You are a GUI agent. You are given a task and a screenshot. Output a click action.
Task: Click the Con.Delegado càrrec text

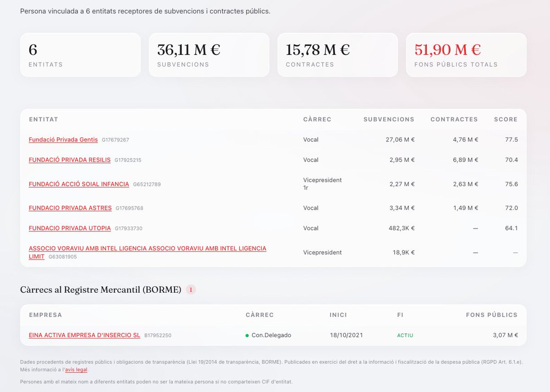(271, 335)
